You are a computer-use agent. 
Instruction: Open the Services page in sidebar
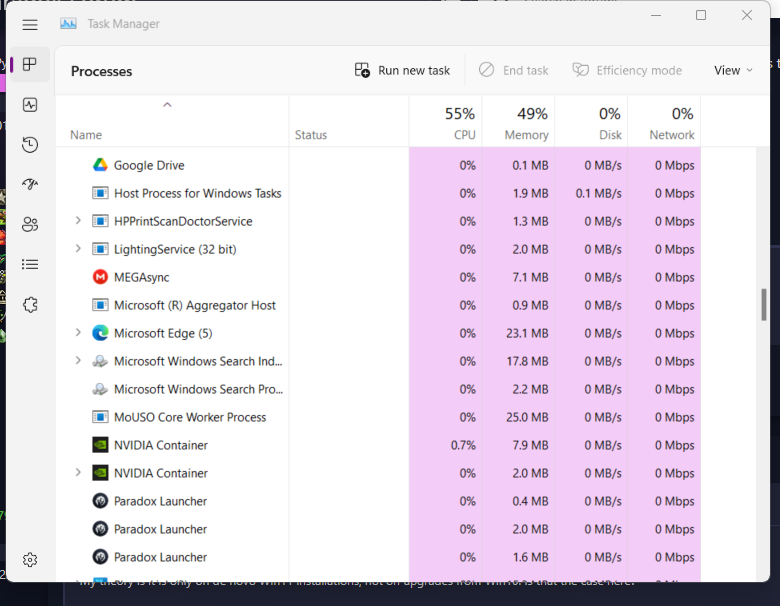click(x=30, y=304)
